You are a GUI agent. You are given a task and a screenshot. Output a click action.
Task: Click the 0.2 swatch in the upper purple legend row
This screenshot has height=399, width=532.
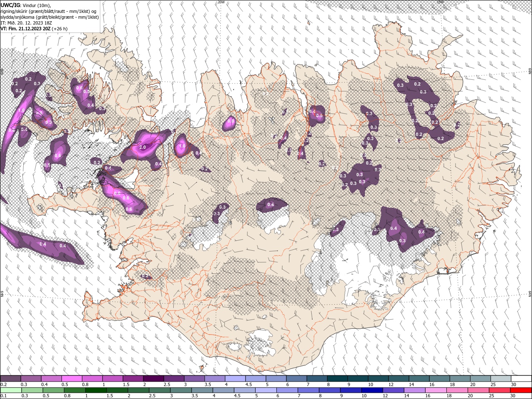[11, 379]
